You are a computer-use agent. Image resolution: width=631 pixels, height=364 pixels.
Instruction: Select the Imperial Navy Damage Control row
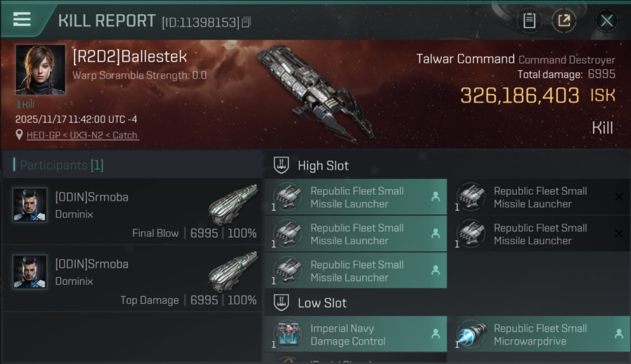(x=356, y=334)
